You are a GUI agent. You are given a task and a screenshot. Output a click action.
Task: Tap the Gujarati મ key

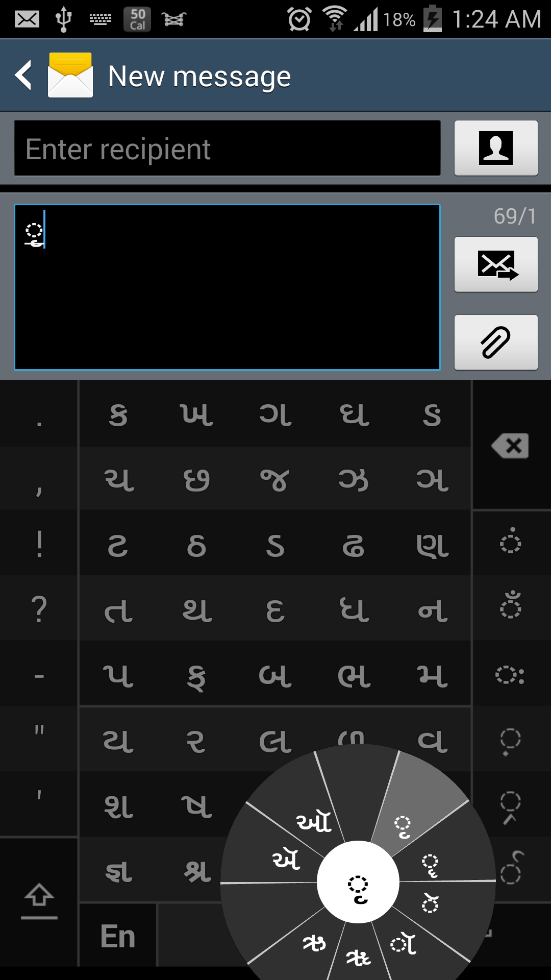[x=433, y=675]
